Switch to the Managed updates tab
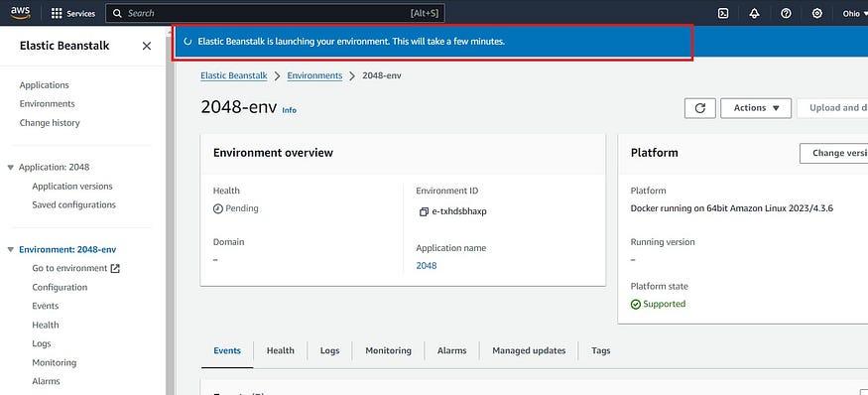The height and width of the screenshot is (395, 868). click(x=529, y=350)
